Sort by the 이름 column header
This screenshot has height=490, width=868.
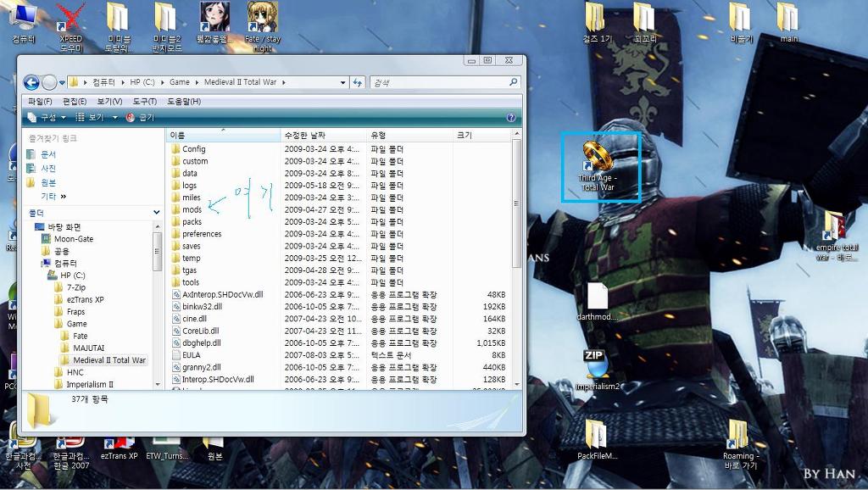223,136
